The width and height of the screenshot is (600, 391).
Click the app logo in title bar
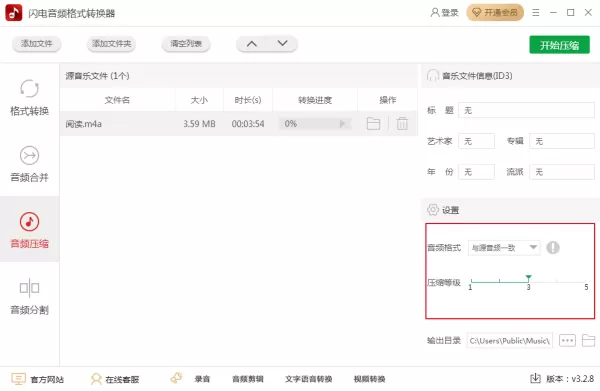(14, 13)
